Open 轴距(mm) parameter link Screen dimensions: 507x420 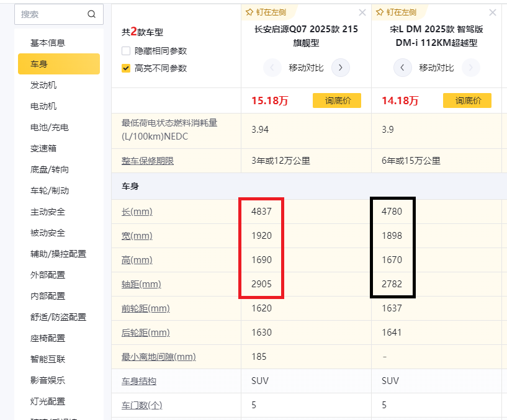(141, 284)
